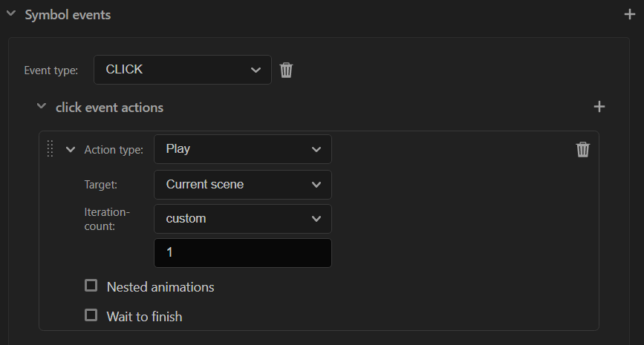Viewport: 644px width, 345px height.
Task: Click the Action type label text
Action: pyautogui.click(x=114, y=150)
